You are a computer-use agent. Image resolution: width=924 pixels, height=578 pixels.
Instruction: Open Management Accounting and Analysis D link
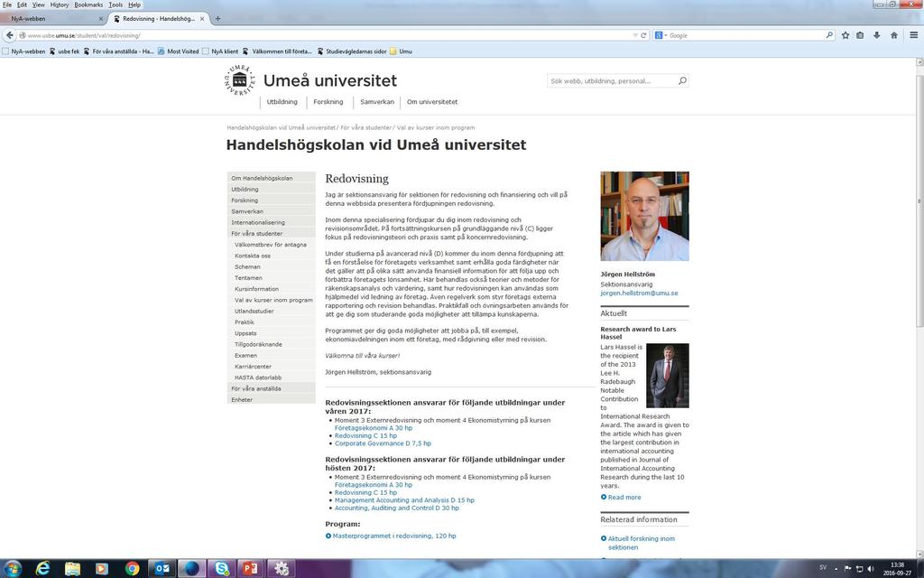click(404, 500)
